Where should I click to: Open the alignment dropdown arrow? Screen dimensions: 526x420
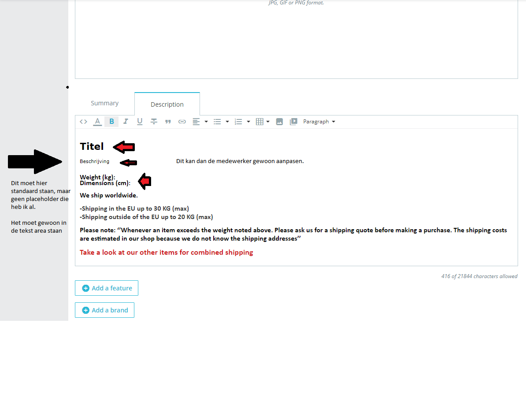[x=206, y=122]
